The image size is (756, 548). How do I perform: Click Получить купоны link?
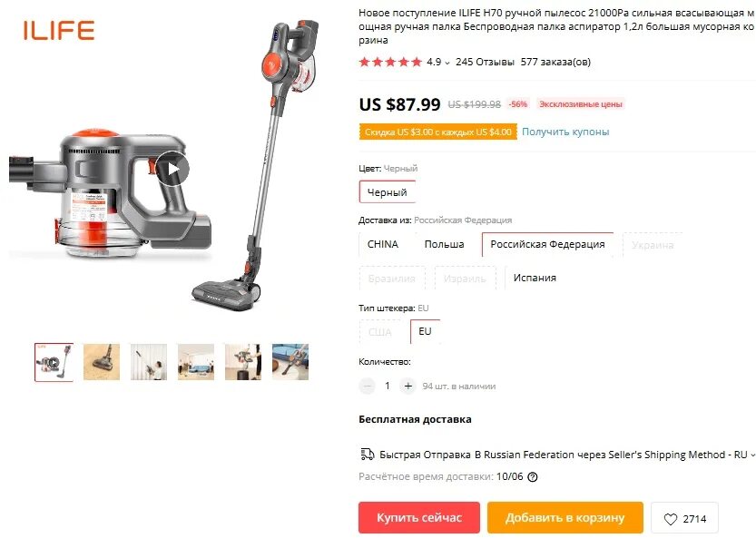[565, 132]
